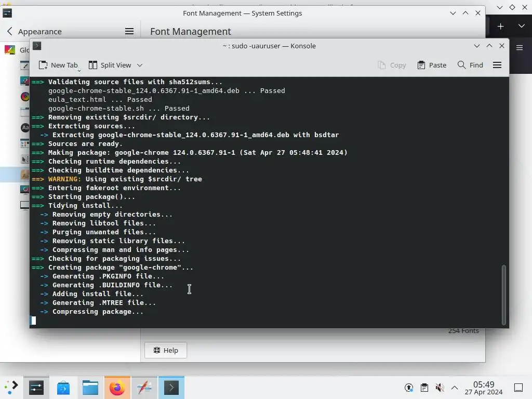532x399 pixels.
Task: Click the Konsole window title text
Action: coord(269,46)
